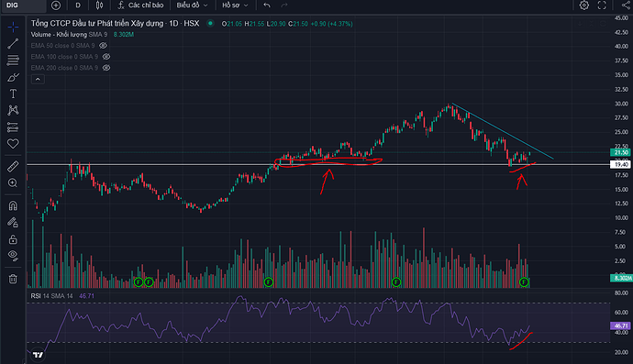Show the EMA 200 indicator
Image resolution: width=633 pixels, height=364 pixels.
106,68
